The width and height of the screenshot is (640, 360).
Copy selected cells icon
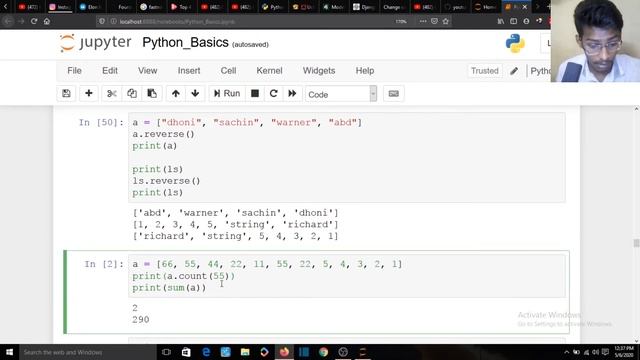pyautogui.click(x=131, y=93)
